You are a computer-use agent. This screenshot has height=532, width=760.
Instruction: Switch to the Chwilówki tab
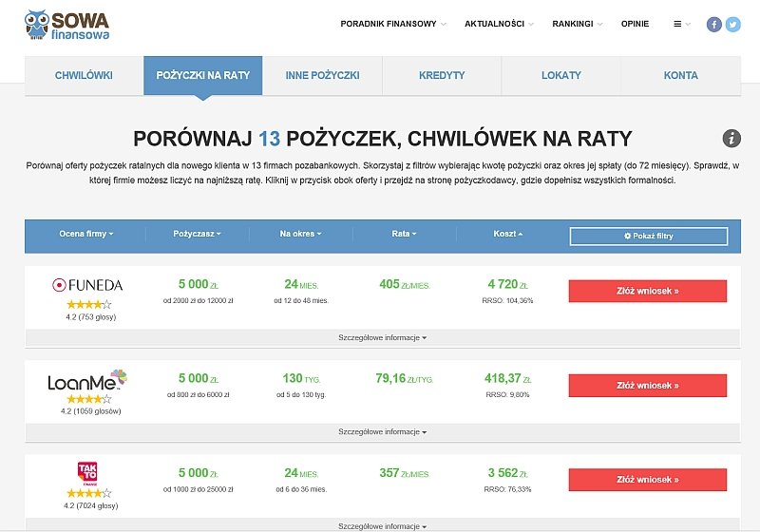point(84,76)
